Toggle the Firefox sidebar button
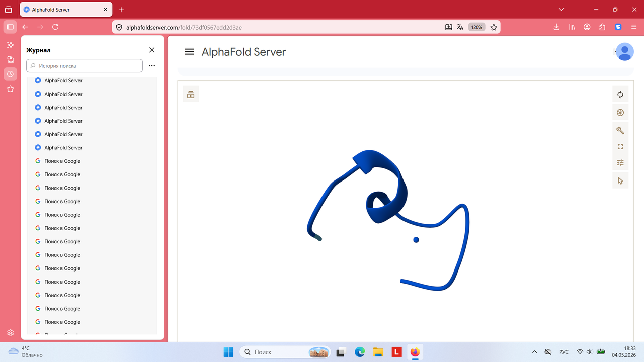 coord(10,27)
